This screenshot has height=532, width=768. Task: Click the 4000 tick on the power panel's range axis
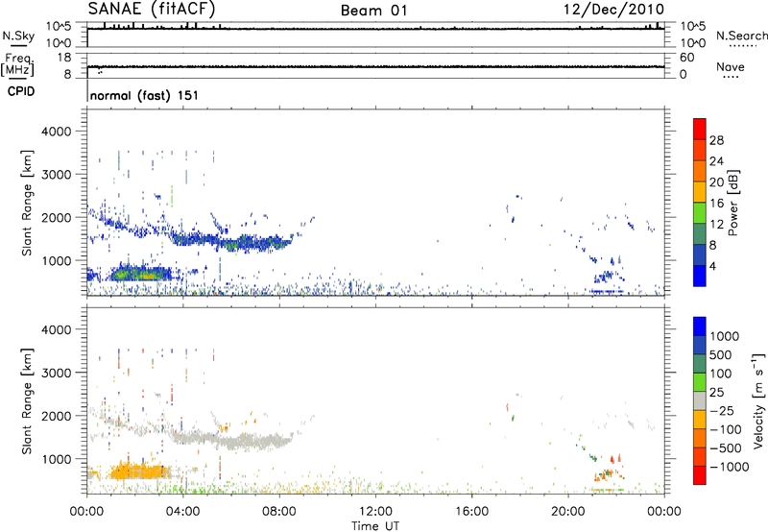56,132
